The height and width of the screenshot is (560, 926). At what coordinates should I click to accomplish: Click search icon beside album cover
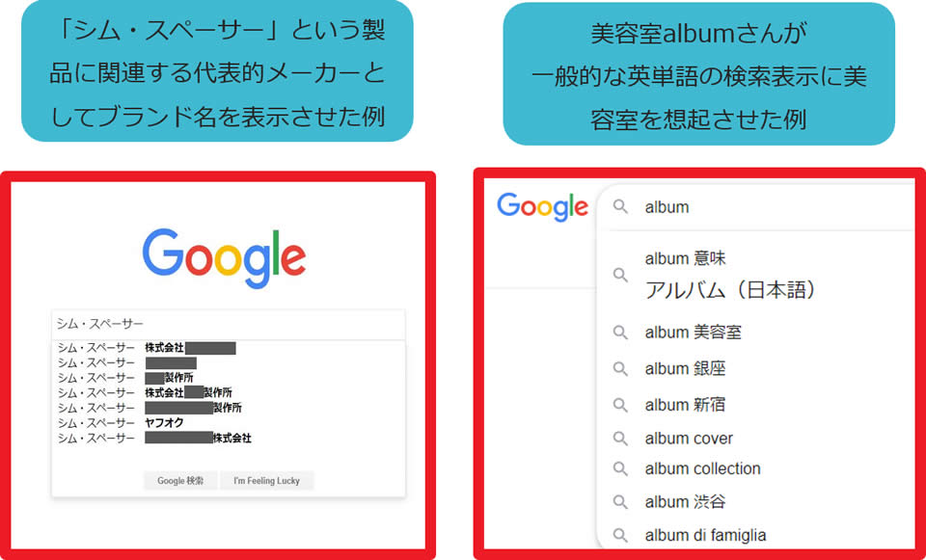click(620, 439)
